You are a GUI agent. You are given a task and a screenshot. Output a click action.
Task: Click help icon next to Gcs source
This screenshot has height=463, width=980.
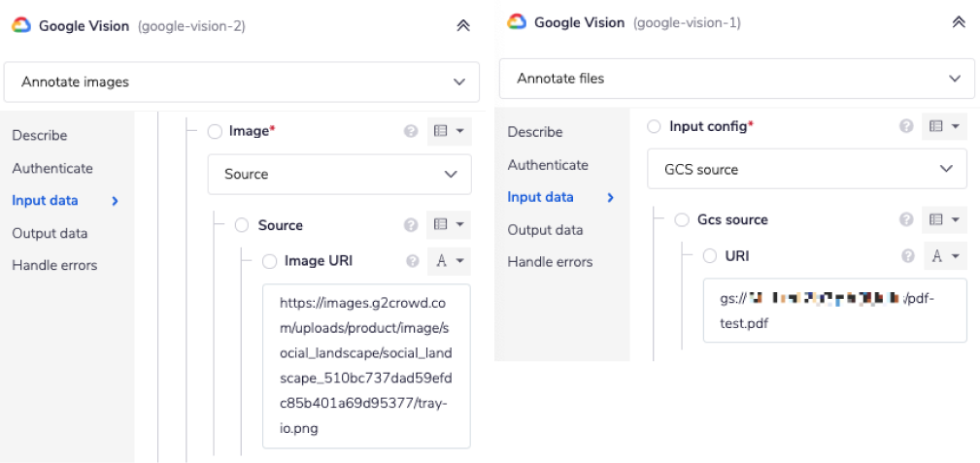point(906,220)
